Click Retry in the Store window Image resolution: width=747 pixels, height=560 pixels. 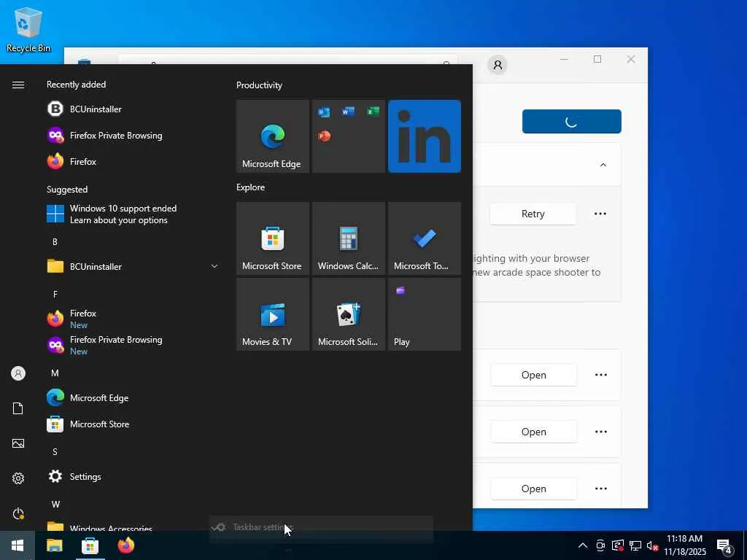point(533,214)
